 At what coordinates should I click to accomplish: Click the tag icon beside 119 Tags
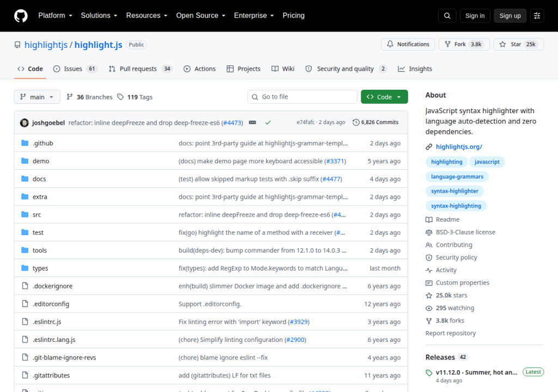click(x=120, y=97)
